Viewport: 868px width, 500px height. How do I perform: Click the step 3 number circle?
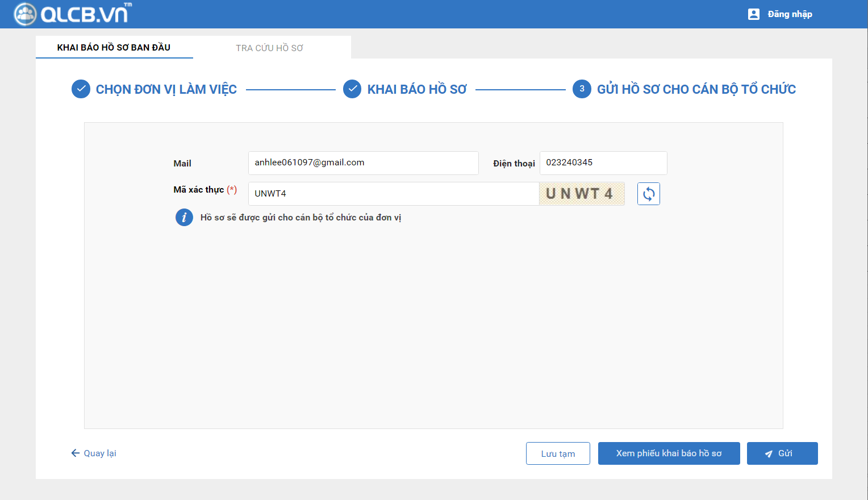coord(582,89)
